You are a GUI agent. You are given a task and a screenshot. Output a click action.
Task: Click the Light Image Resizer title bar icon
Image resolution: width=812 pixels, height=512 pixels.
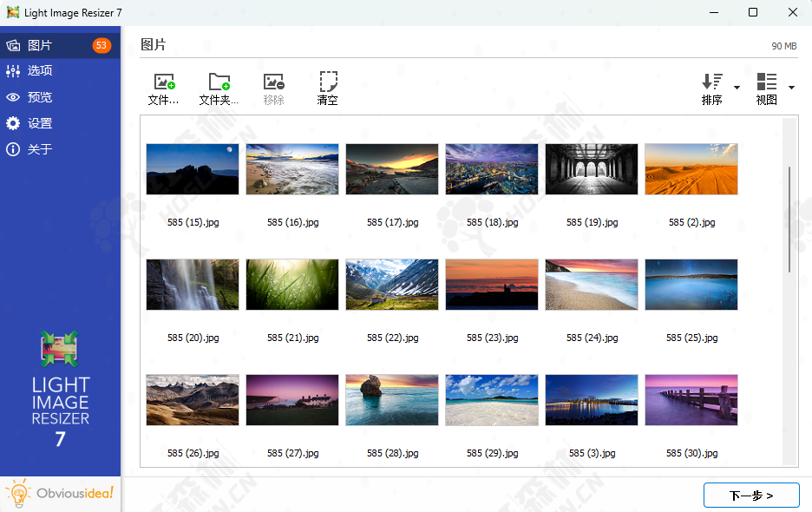point(13,12)
